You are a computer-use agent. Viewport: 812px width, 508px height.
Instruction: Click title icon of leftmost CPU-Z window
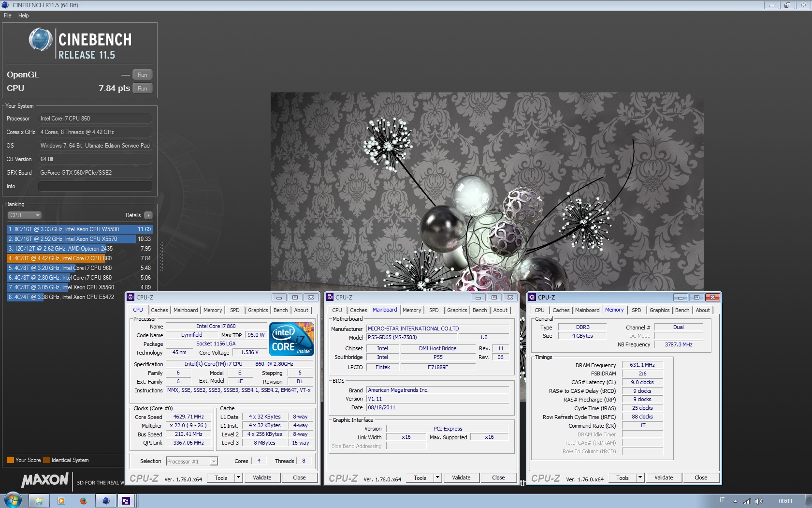click(130, 297)
